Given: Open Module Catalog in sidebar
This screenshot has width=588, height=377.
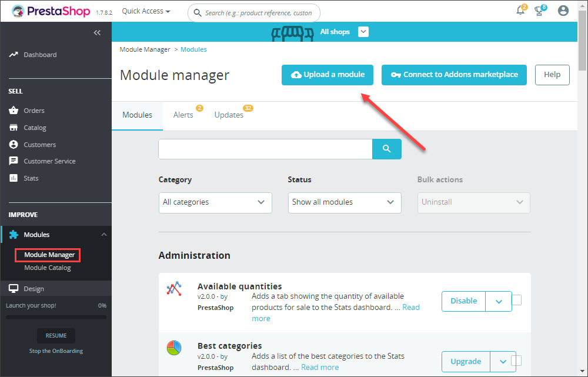Looking at the screenshot, I should point(48,268).
